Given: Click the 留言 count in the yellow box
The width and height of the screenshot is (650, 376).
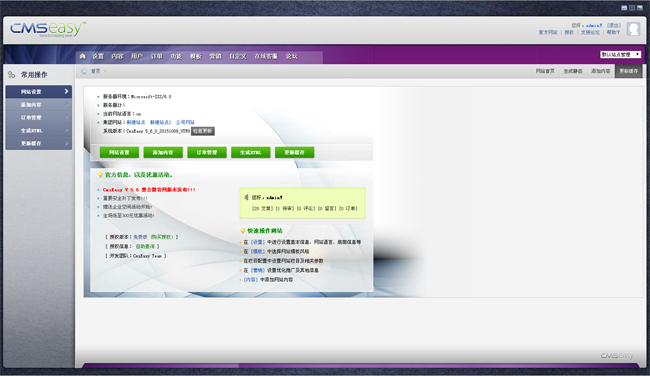Looking at the screenshot, I should tap(327, 209).
